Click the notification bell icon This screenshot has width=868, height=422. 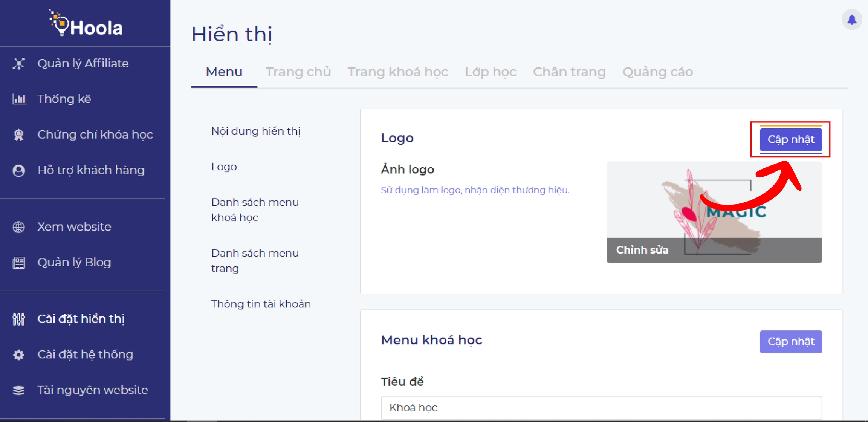click(x=851, y=20)
